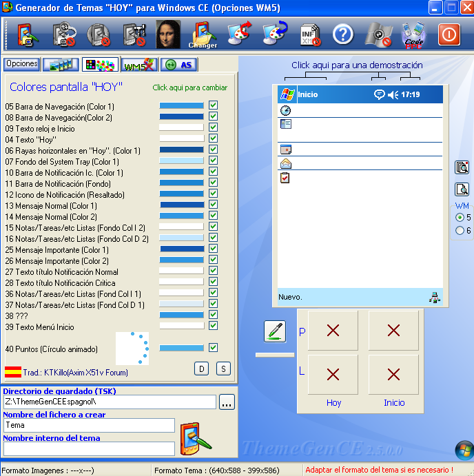Screen dimensions: 474x476
Task: Toggle checkbox for 07 Fondo del System Tray
Action: pos(213,161)
